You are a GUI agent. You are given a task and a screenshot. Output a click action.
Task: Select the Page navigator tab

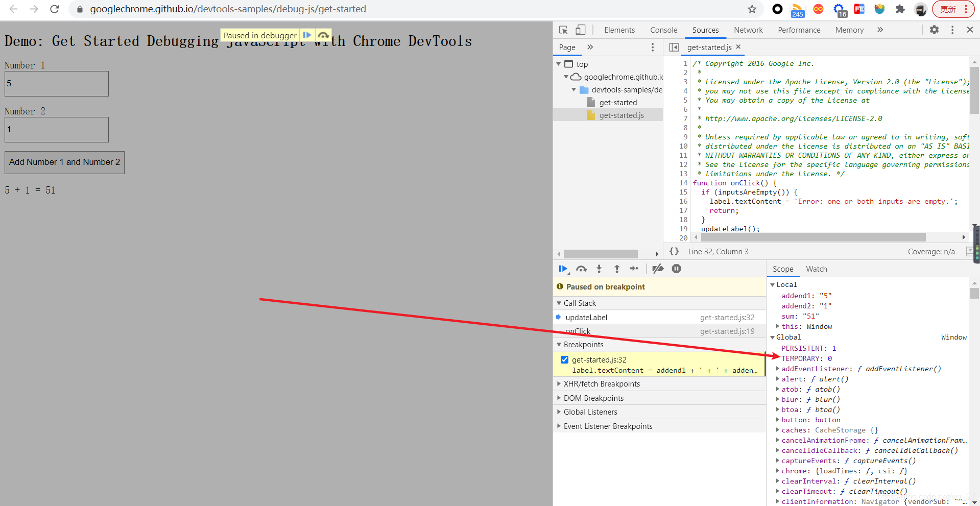click(x=567, y=47)
